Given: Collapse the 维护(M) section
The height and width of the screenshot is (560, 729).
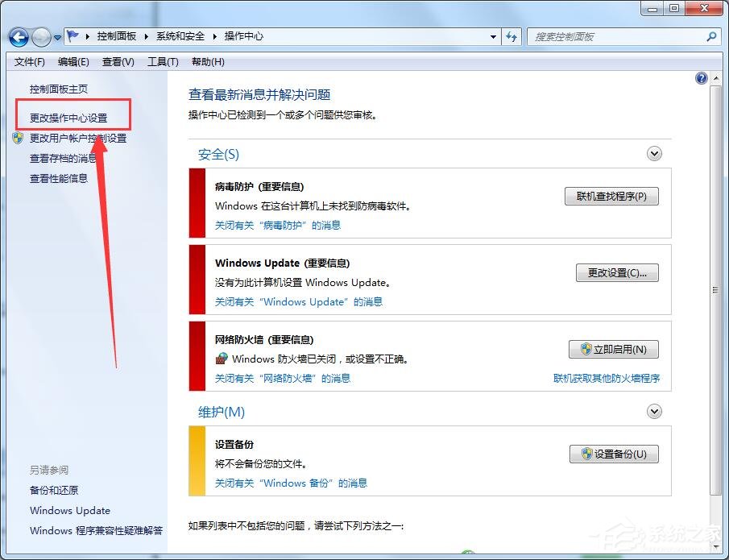Looking at the screenshot, I should [x=654, y=411].
